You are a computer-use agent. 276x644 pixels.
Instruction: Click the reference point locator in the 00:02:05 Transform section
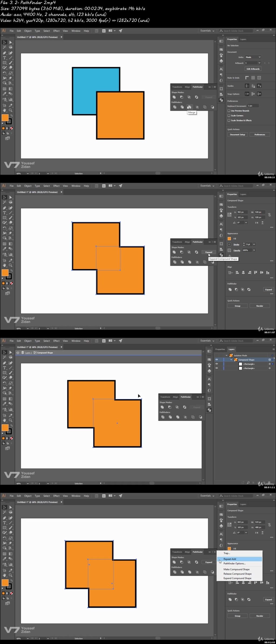pyautogui.click(x=229, y=525)
